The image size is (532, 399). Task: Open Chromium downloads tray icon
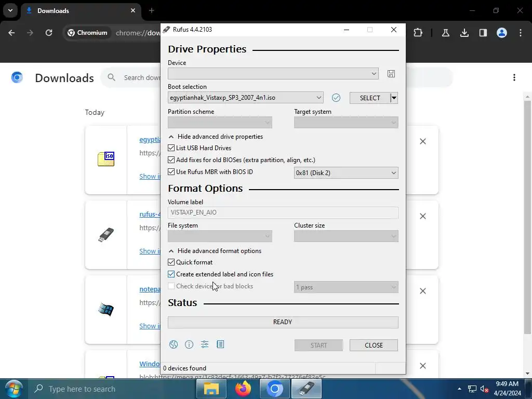coord(464,33)
